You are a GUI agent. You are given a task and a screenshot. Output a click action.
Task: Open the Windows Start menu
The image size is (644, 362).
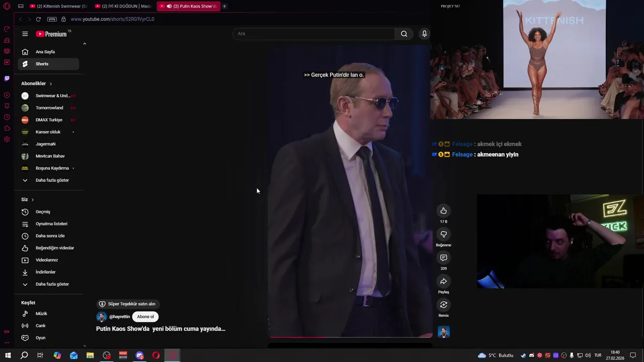coord(8,355)
